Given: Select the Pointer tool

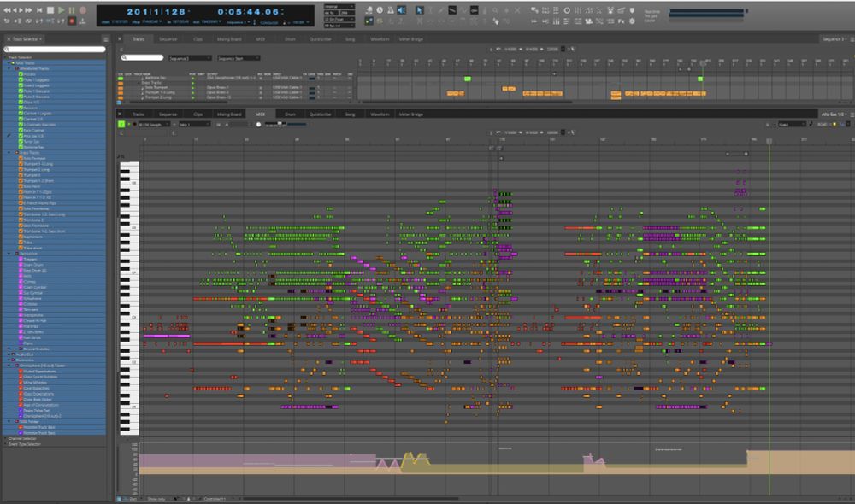Looking at the screenshot, I should 419,9.
